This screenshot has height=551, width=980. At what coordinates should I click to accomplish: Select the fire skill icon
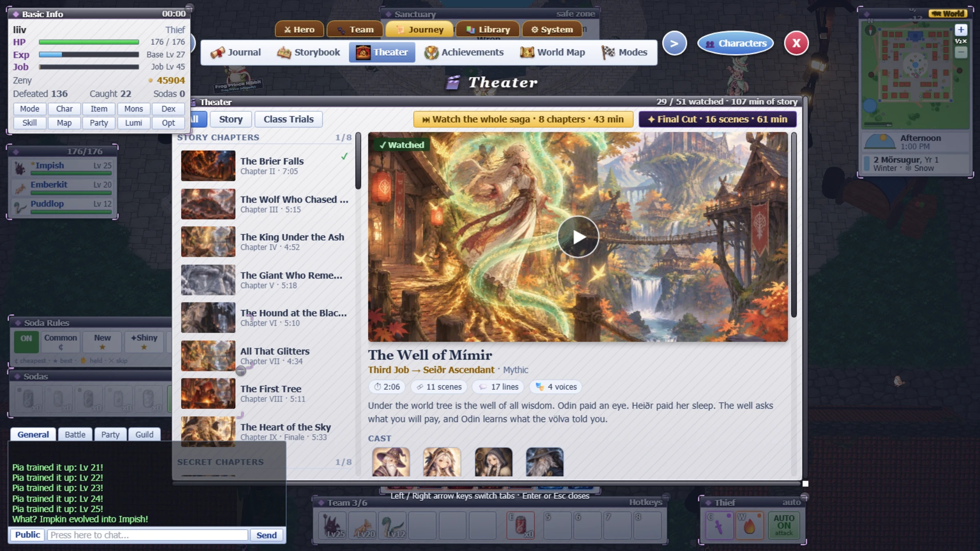749,525
